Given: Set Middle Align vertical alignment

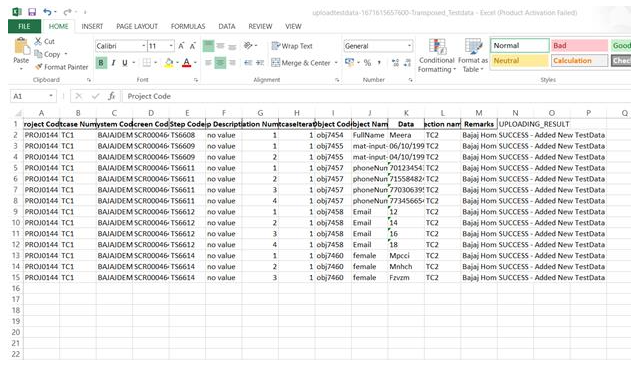Looking at the screenshot, I should pos(220,46).
